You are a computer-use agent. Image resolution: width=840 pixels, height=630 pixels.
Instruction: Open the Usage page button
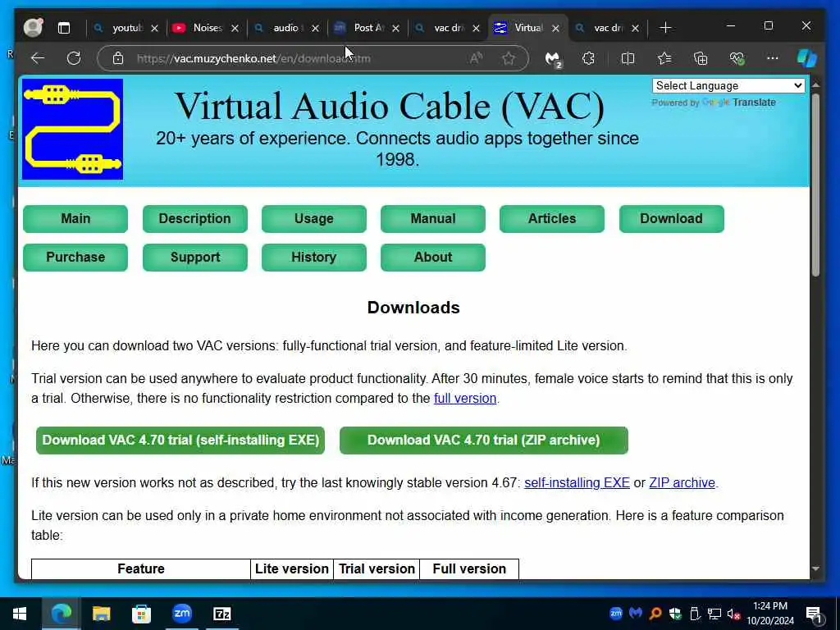coord(314,218)
